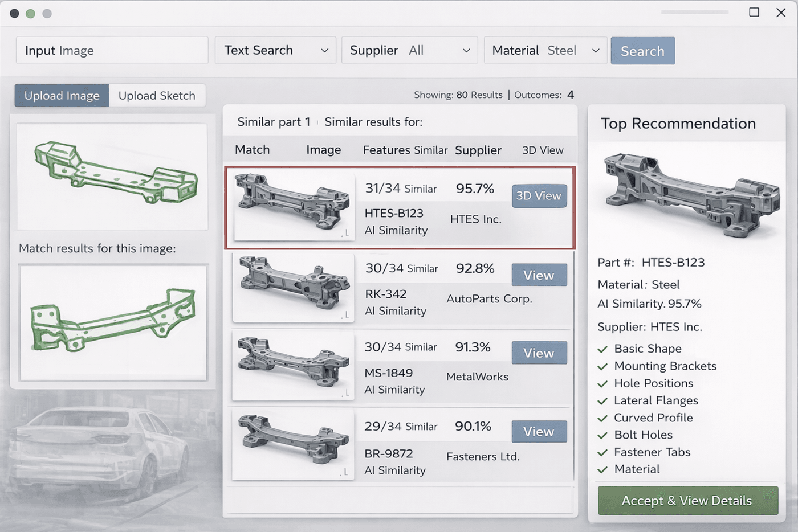Click the 92.8% similarity value

pos(475,268)
